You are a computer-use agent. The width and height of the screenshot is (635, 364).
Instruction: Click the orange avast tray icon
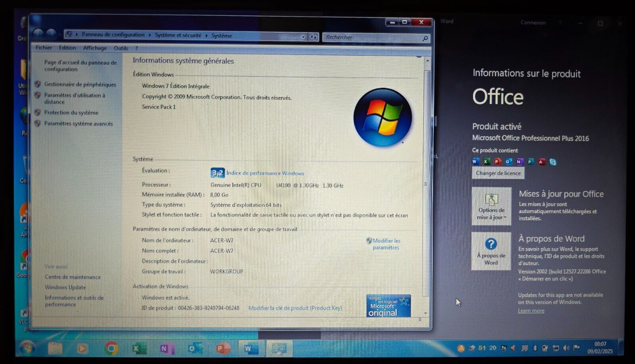point(461,348)
